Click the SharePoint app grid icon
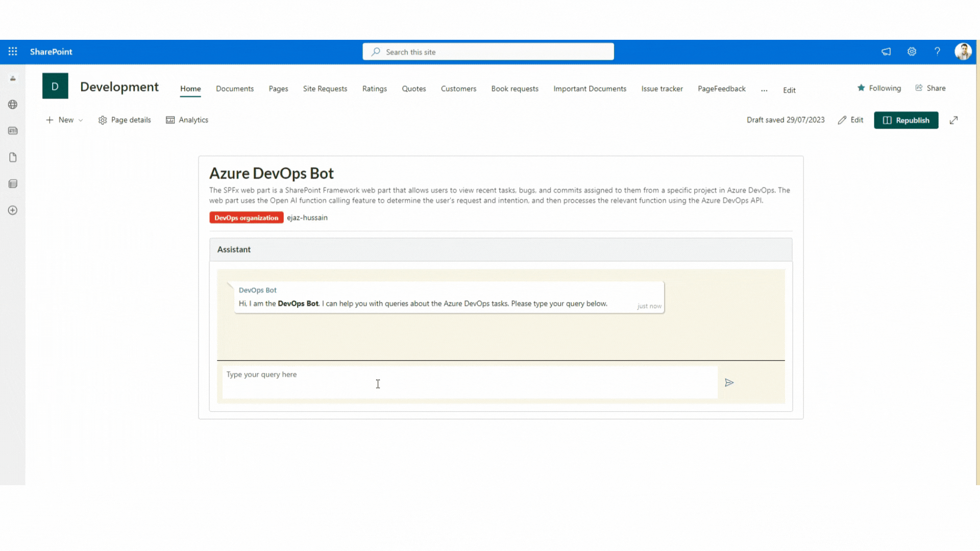980x551 pixels. tap(13, 51)
